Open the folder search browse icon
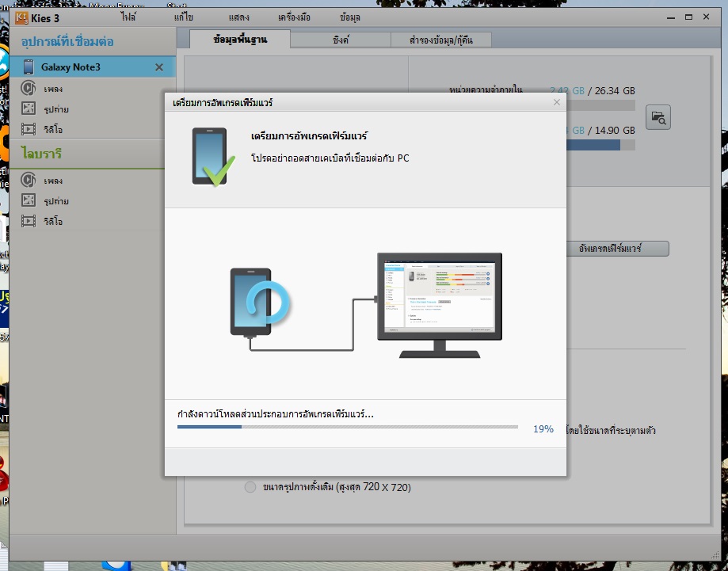This screenshot has height=571, width=728. click(x=657, y=117)
